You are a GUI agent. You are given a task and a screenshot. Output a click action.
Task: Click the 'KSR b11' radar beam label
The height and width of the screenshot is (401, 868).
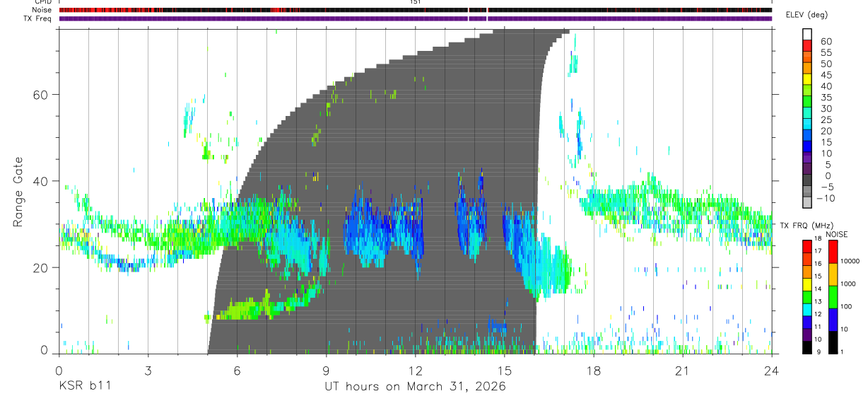[84, 386]
